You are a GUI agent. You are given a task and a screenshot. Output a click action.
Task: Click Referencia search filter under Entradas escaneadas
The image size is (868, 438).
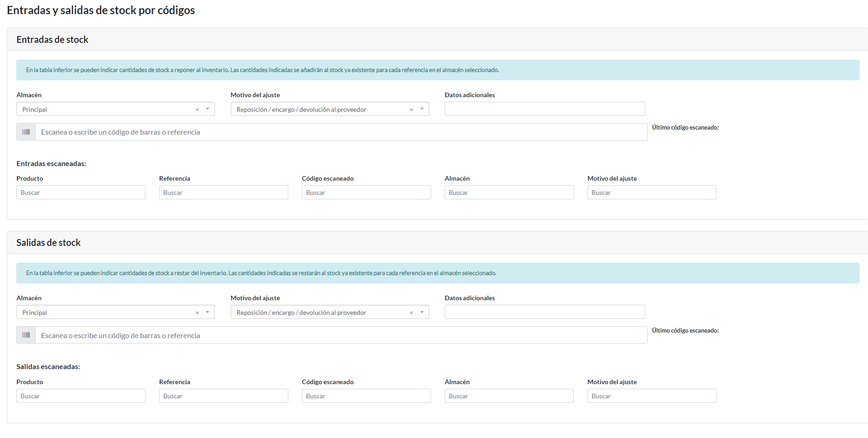223,193
